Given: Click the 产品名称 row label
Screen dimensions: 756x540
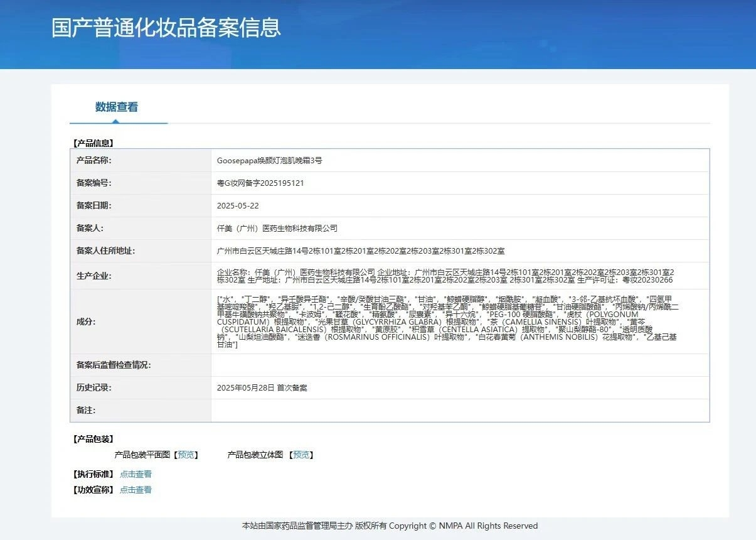Looking at the screenshot, I should 93,160.
